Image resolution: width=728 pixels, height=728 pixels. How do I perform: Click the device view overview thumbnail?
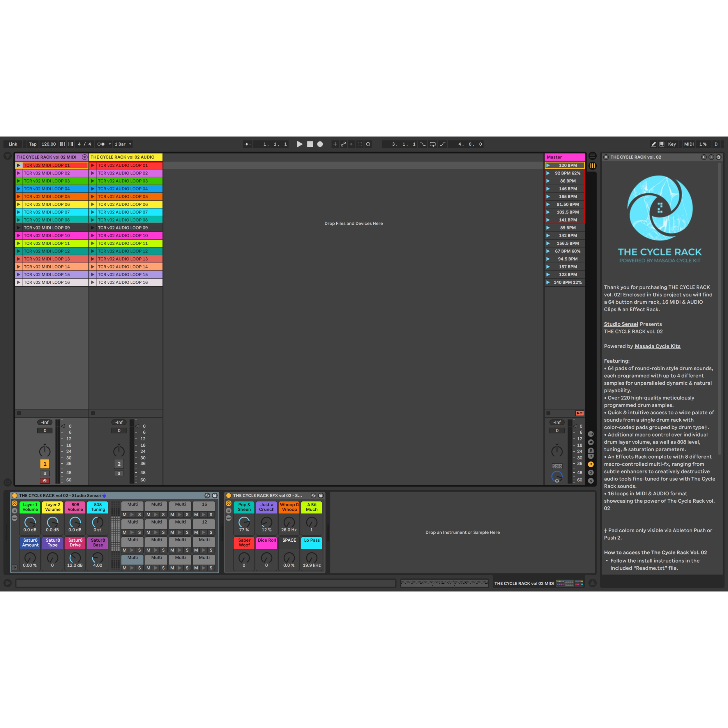point(570,583)
